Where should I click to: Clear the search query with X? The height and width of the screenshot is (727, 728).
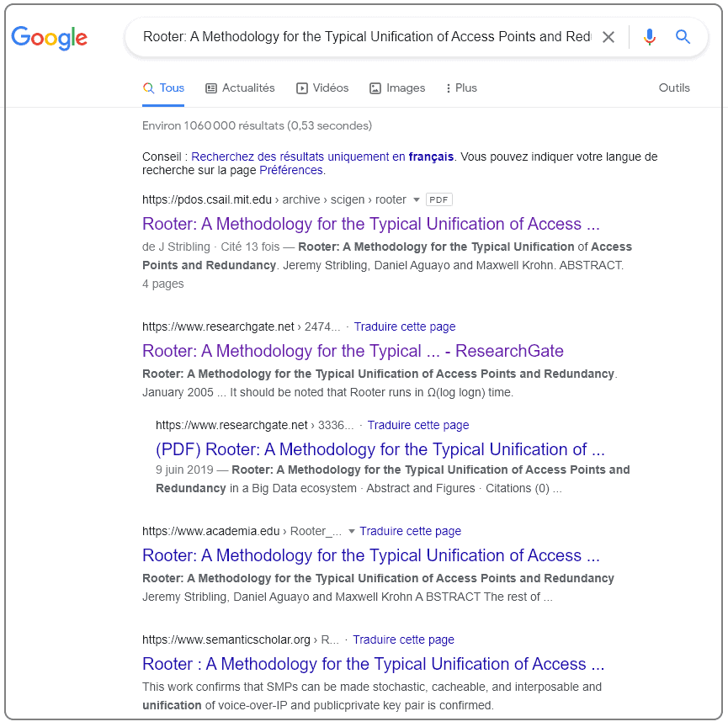click(x=608, y=37)
